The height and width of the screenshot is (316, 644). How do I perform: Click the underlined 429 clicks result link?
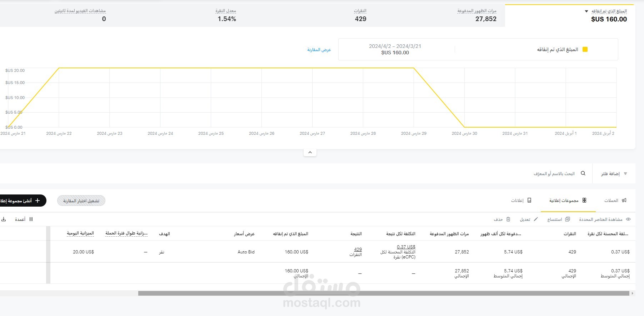click(358, 250)
